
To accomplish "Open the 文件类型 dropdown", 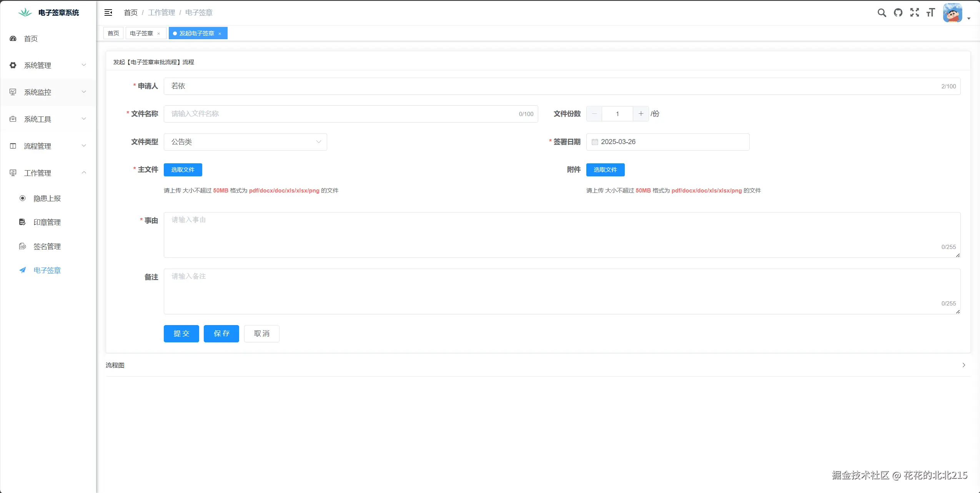I will [x=245, y=142].
